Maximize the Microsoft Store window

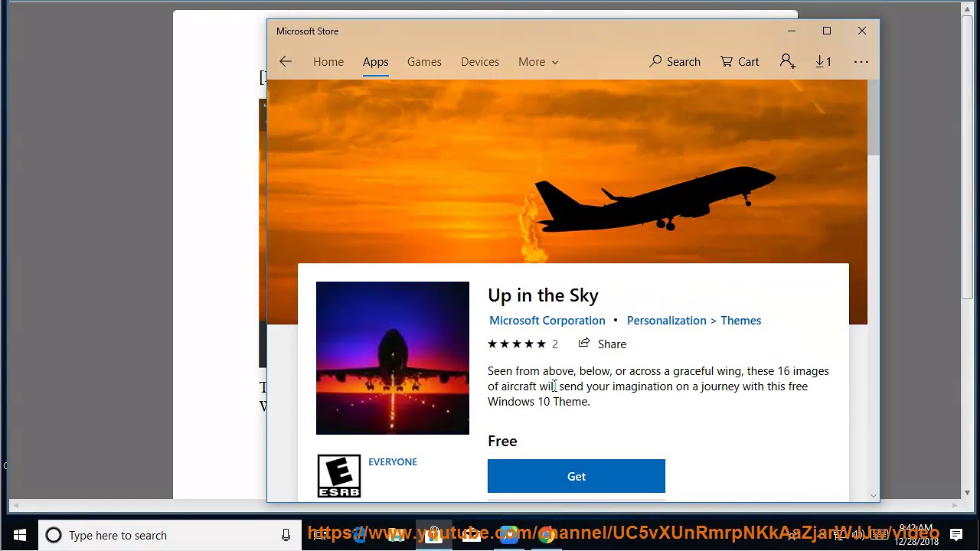827,31
